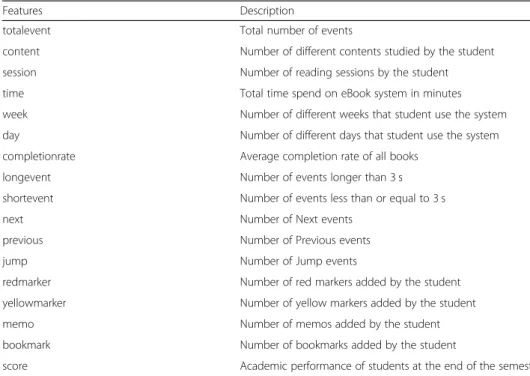Click 'Number of Previous events' description
Screen dimensions: 530x376
(x=305, y=240)
